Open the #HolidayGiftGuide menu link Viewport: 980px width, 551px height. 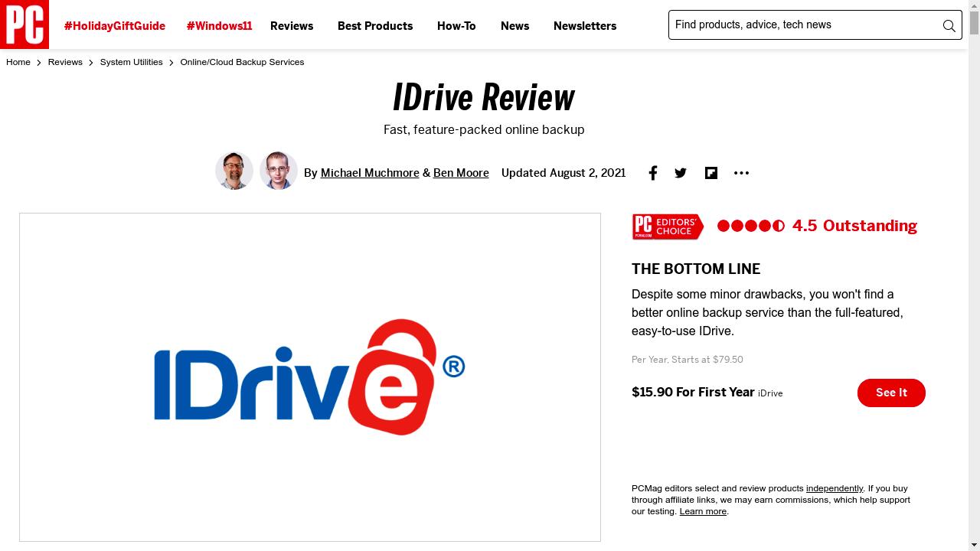115,26
